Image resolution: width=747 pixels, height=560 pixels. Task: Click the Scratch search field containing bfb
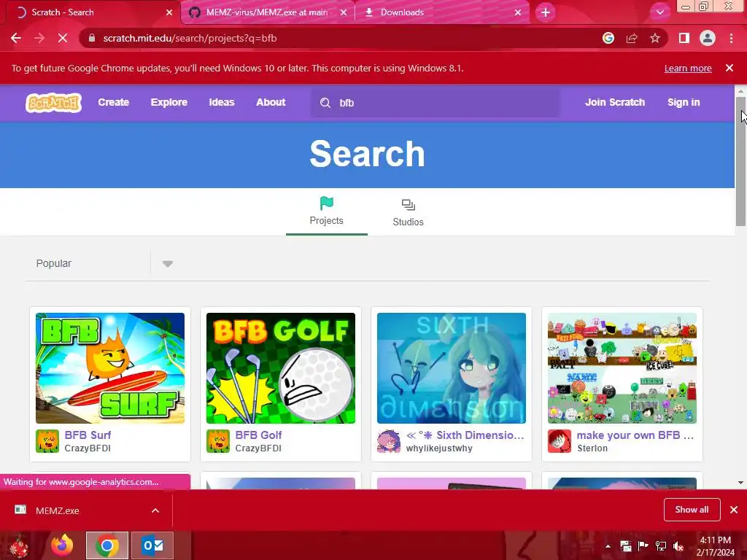(x=436, y=102)
